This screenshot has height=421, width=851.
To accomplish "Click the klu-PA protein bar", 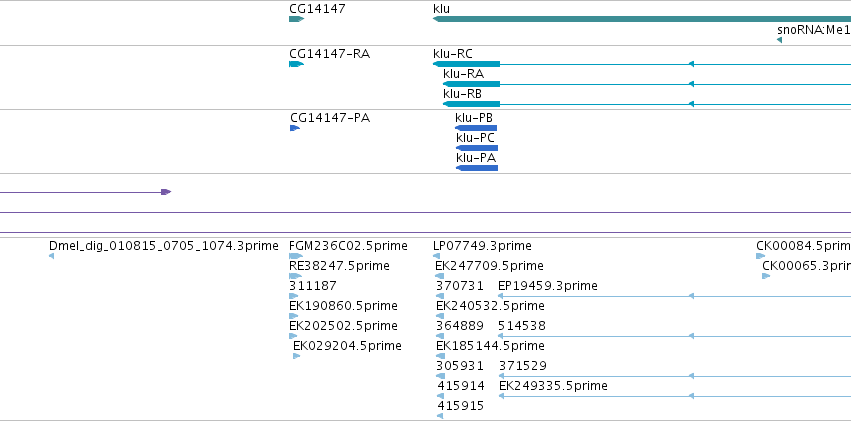I will 477,168.
